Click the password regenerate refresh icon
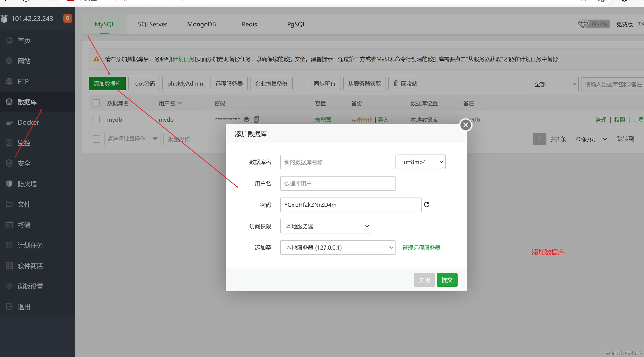 (426, 205)
